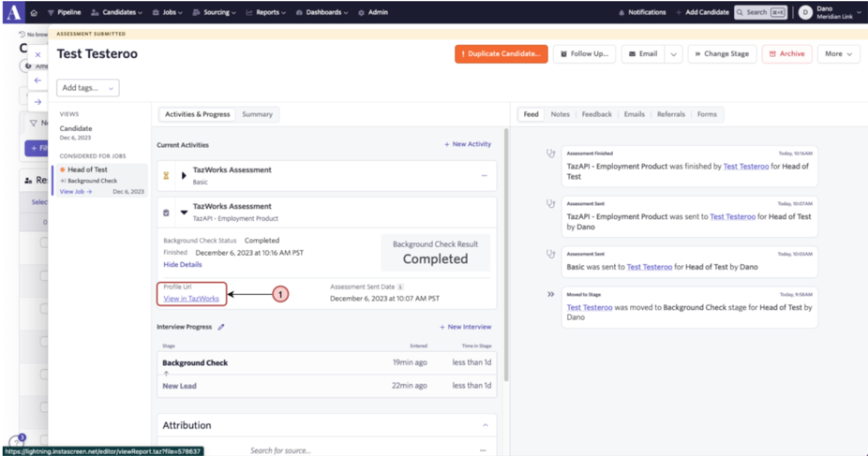Open the Admin settings page

pos(372,12)
